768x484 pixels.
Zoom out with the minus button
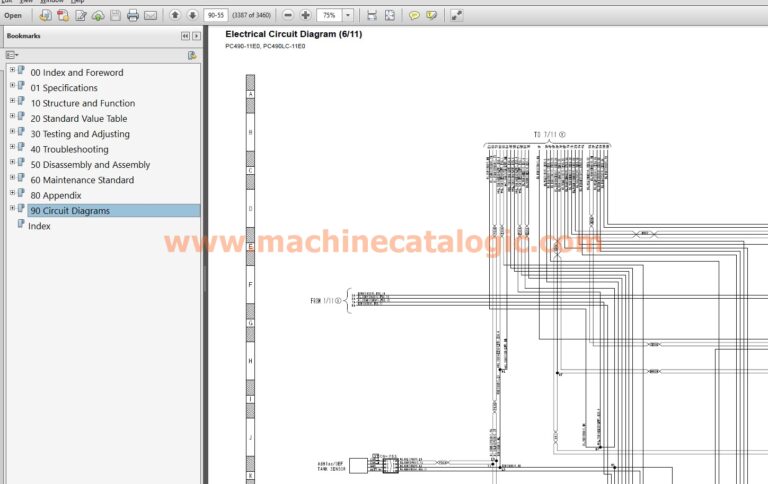[288, 15]
